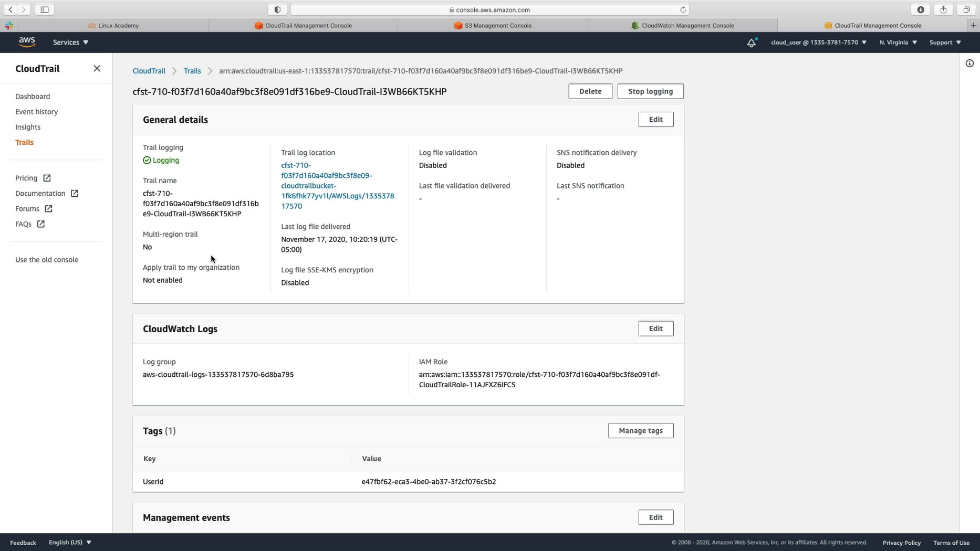The width and height of the screenshot is (980, 551).
Task: Toggle the browser sidebar icon
Action: 45,9
